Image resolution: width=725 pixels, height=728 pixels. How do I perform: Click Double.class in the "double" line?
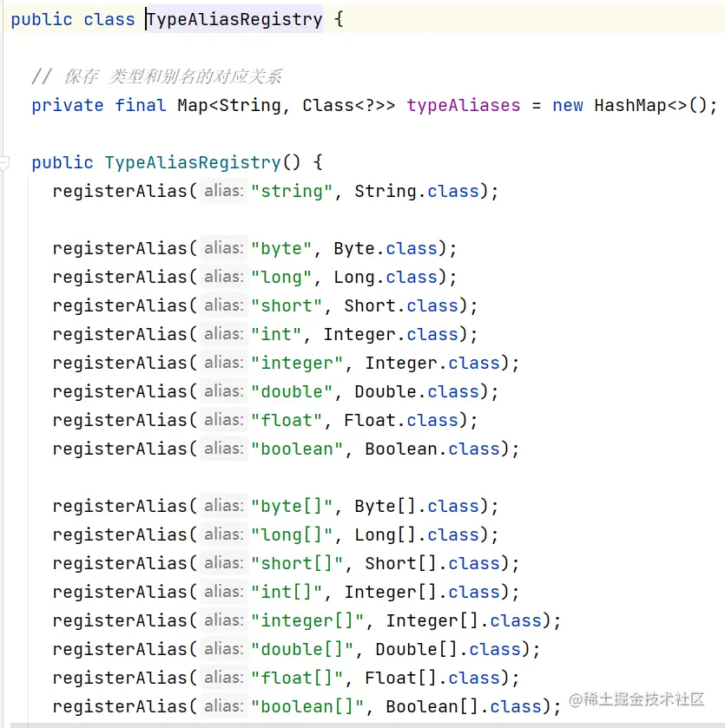click(x=417, y=392)
